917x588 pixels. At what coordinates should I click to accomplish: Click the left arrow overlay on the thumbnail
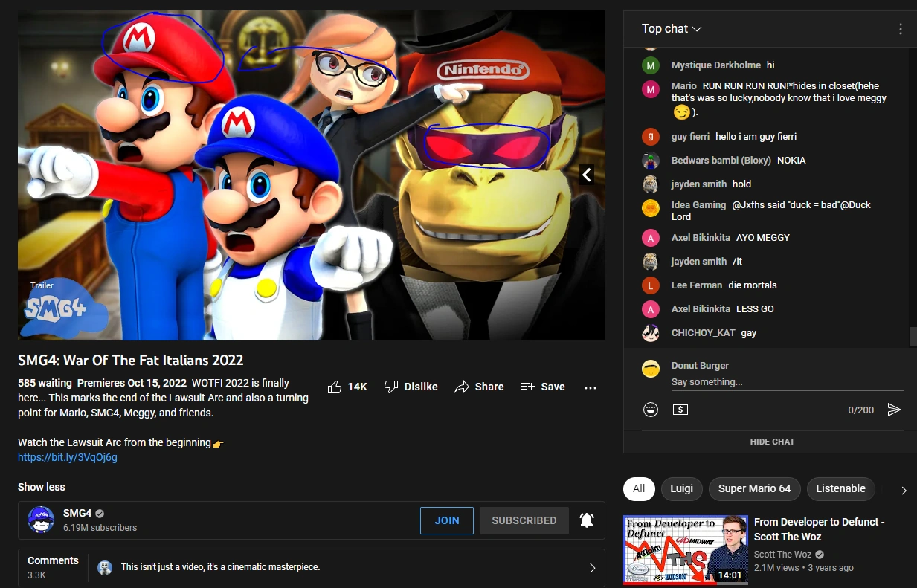coord(586,175)
